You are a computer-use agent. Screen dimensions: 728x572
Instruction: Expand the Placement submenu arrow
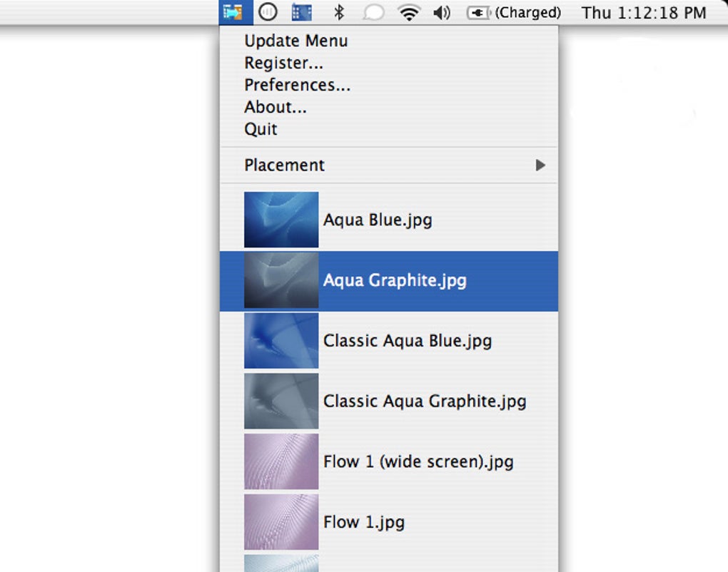(540, 165)
